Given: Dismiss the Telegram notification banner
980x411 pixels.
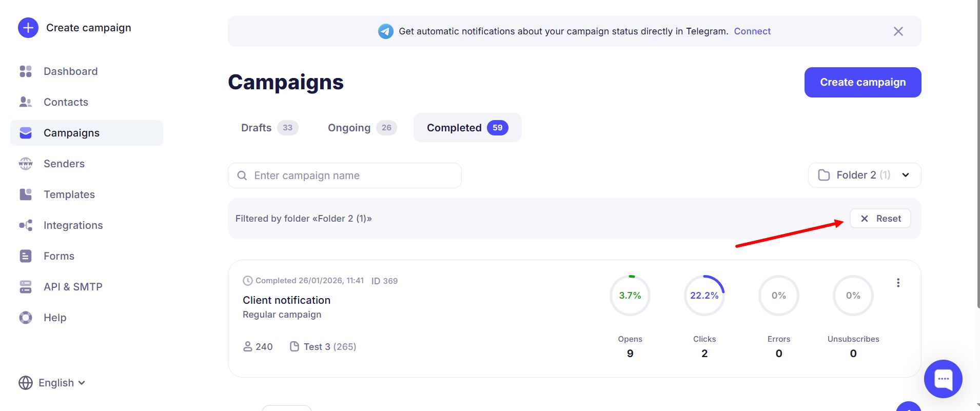Looking at the screenshot, I should (898, 31).
